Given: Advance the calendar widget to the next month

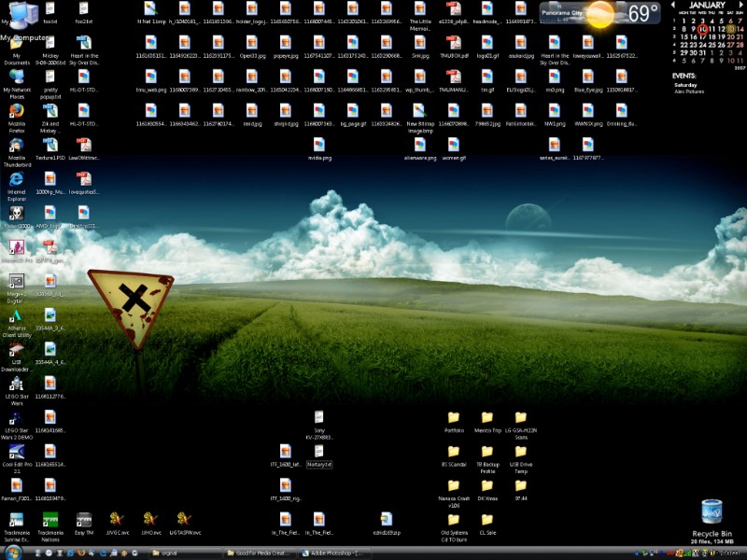Looking at the screenshot, I should (740, 7).
